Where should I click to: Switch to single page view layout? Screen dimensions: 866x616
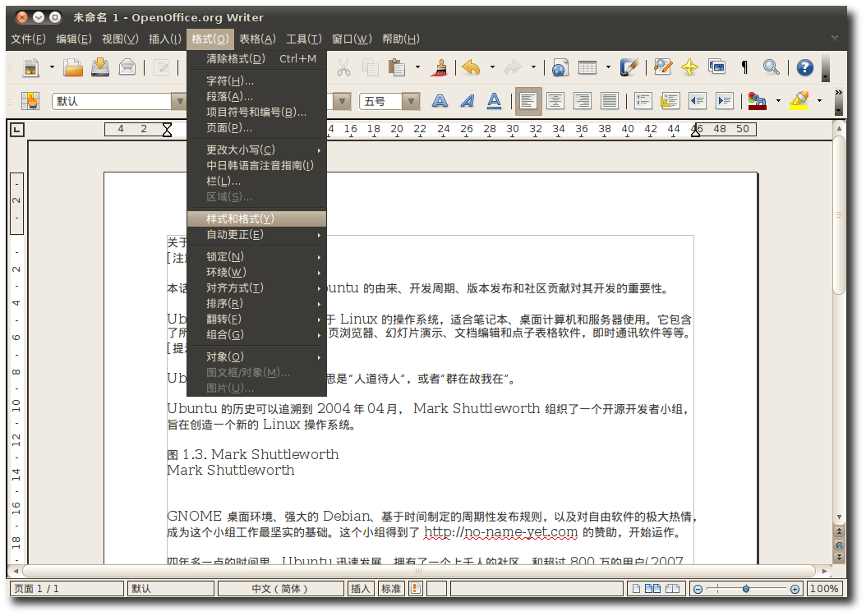tap(636, 589)
